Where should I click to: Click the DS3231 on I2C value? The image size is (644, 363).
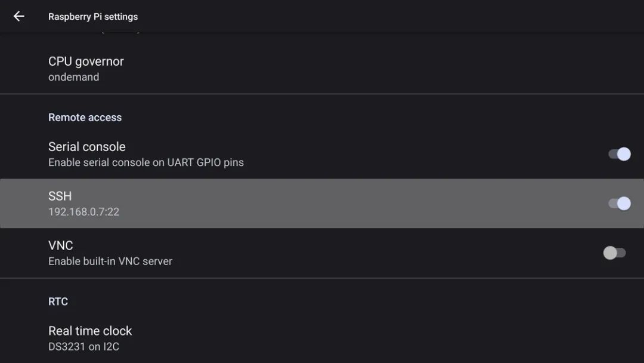coord(84,346)
